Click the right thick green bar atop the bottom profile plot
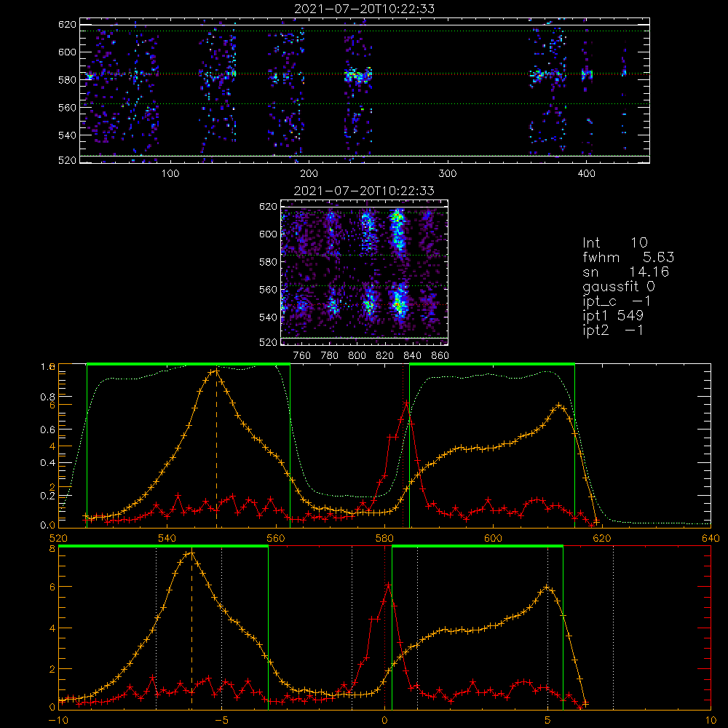Viewport: 728px width, 728px height. [478, 546]
